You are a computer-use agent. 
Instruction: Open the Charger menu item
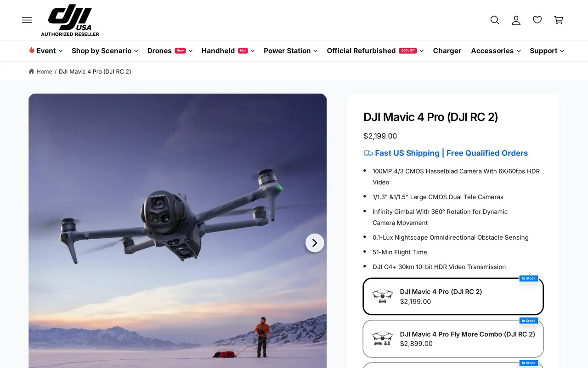tap(447, 51)
